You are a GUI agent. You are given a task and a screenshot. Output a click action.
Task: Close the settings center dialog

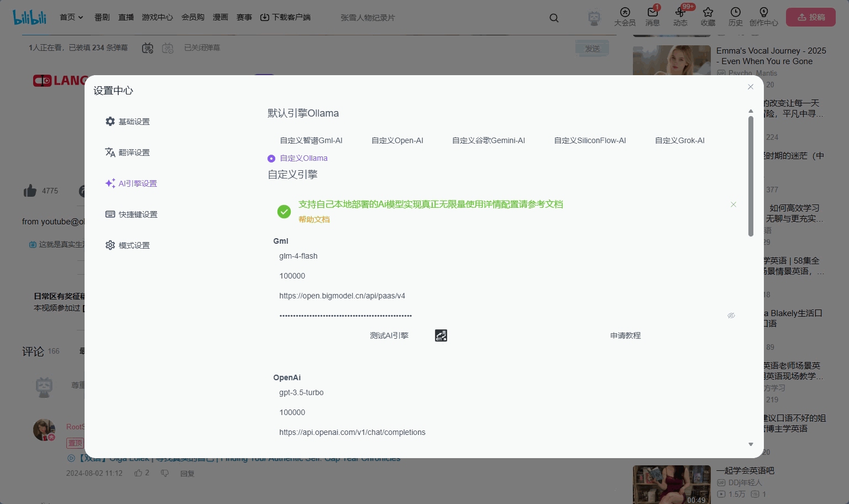[751, 87]
